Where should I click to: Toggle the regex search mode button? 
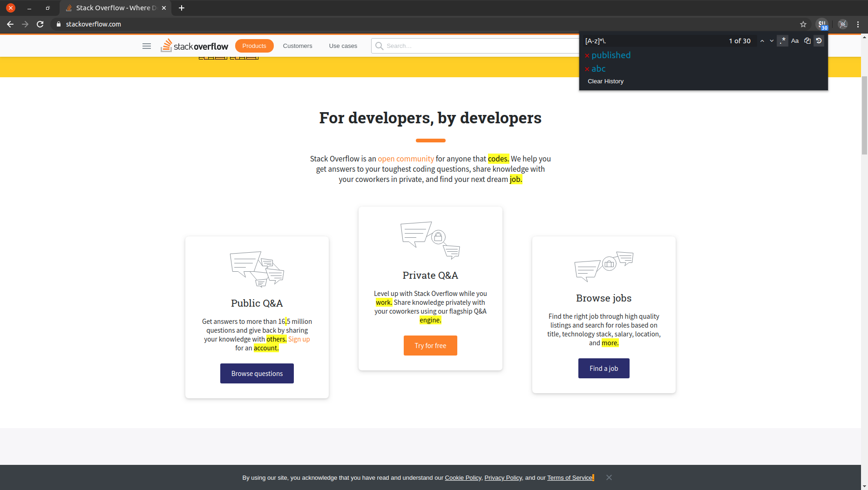(x=783, y=41)
